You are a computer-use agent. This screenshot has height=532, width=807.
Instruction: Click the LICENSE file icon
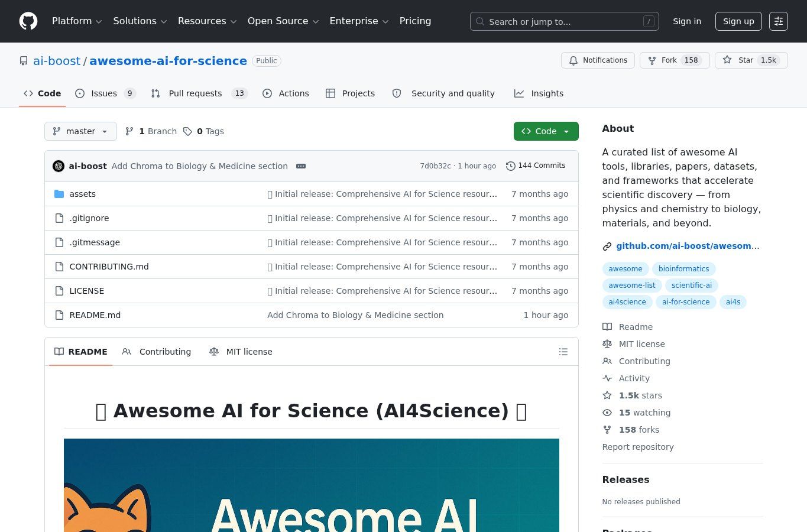[59, 291]
